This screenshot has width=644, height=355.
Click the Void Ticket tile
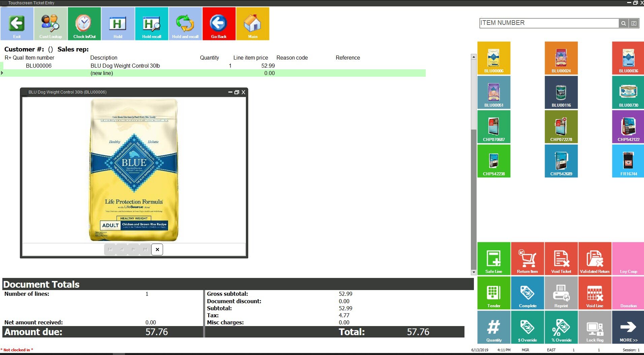pyautogui.click(x=561, y=258)
